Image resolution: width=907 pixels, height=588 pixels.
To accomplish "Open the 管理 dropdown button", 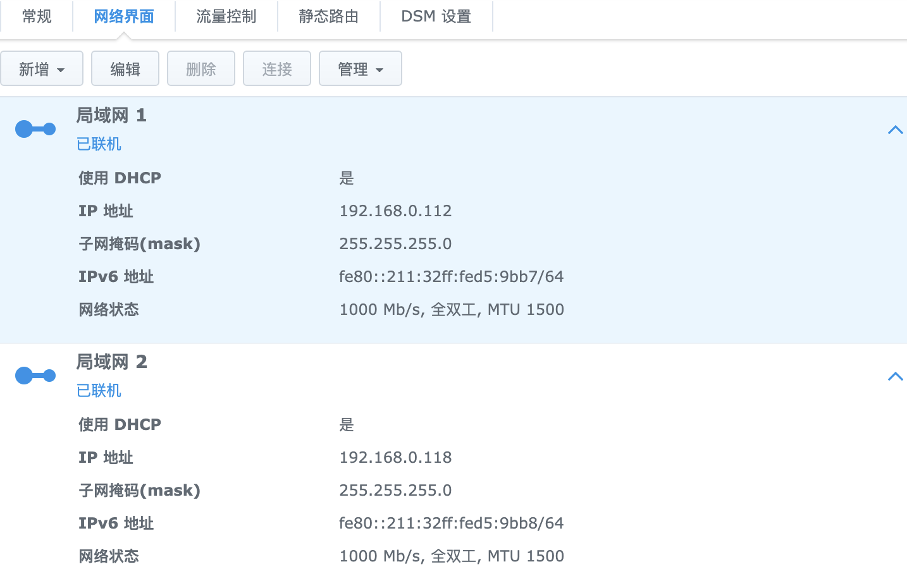I will 361,68.
